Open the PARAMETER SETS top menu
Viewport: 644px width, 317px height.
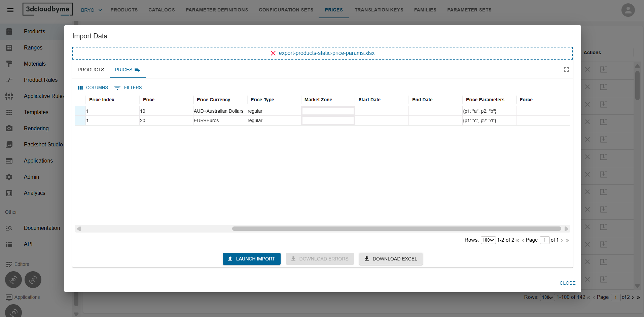click(469, 10)
